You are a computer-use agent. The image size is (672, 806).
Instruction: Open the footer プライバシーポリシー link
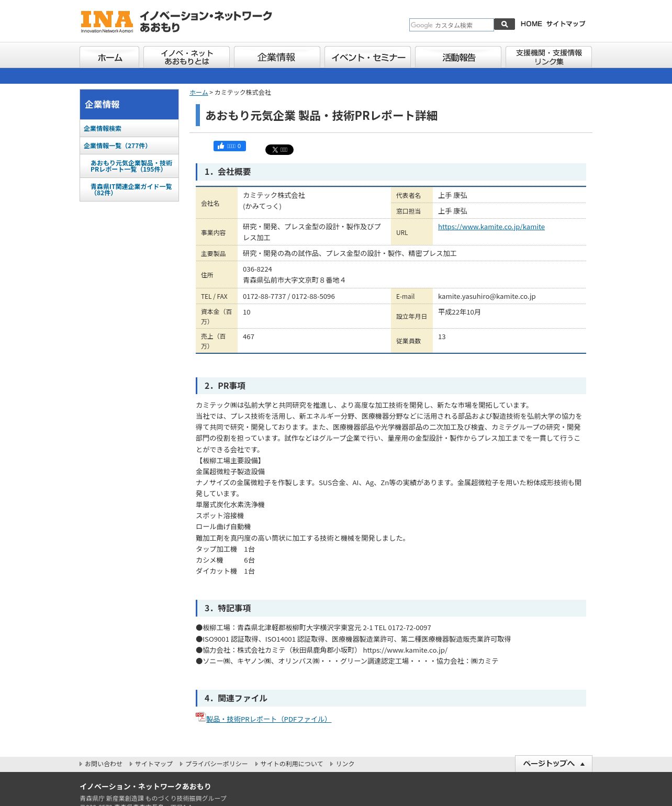(x=216, y=764)
